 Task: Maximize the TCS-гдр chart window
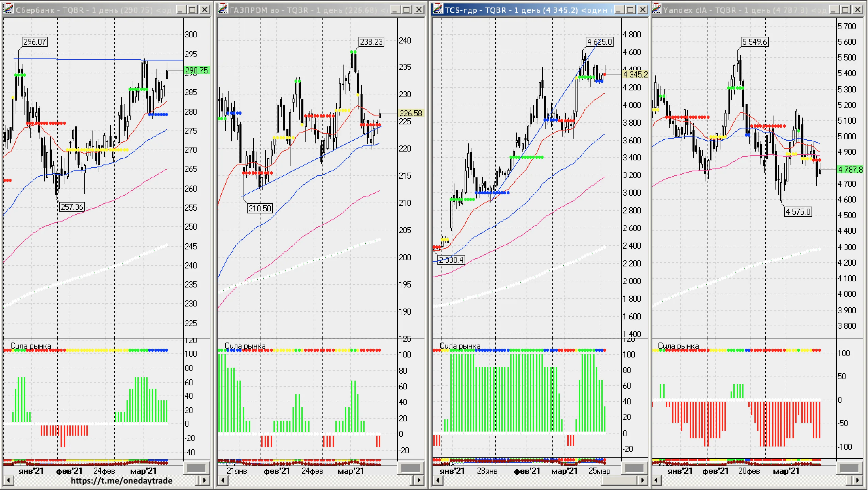point(631,10)
